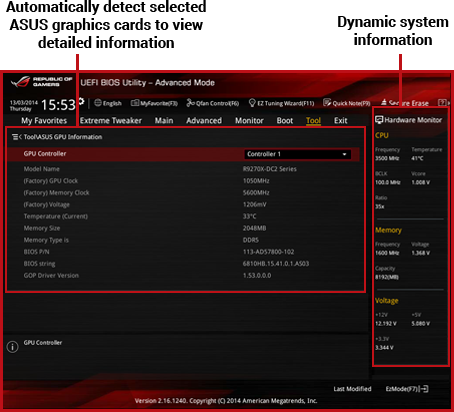Click the +12V reading 12.192 V
The width and height of the screenshot is (454, 412).
click(386, 323)
